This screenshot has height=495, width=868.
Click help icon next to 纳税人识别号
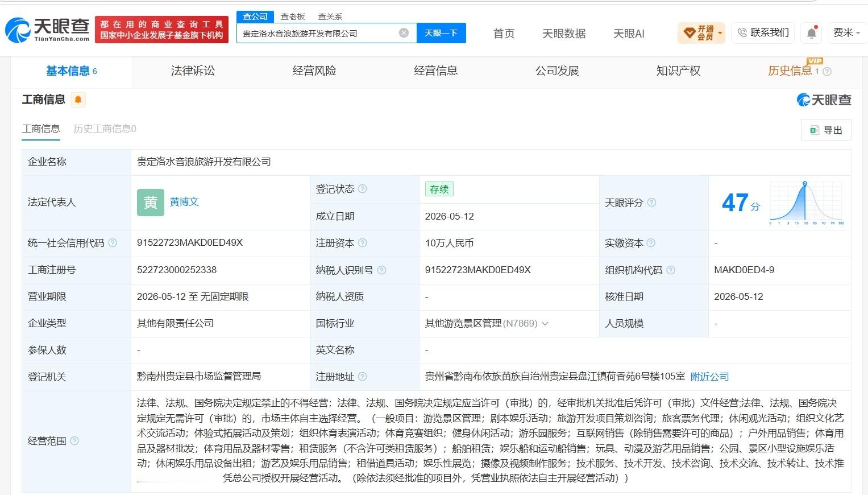[x=381, y=270]
